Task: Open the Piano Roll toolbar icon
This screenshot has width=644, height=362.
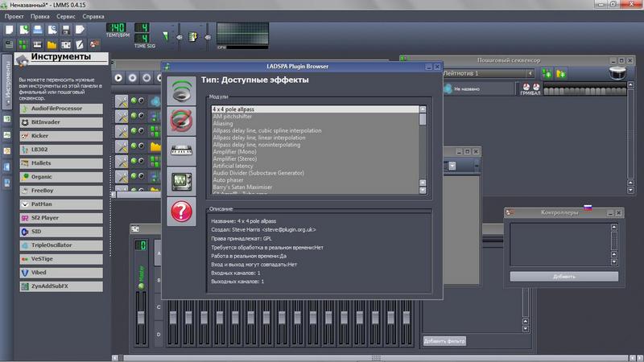Action: coord(38,44)
